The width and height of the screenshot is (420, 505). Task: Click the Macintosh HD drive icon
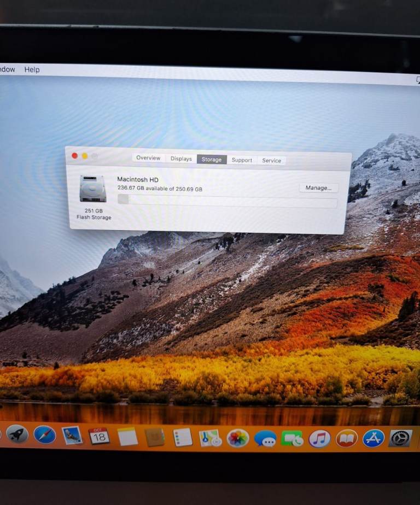coord(93,189)
